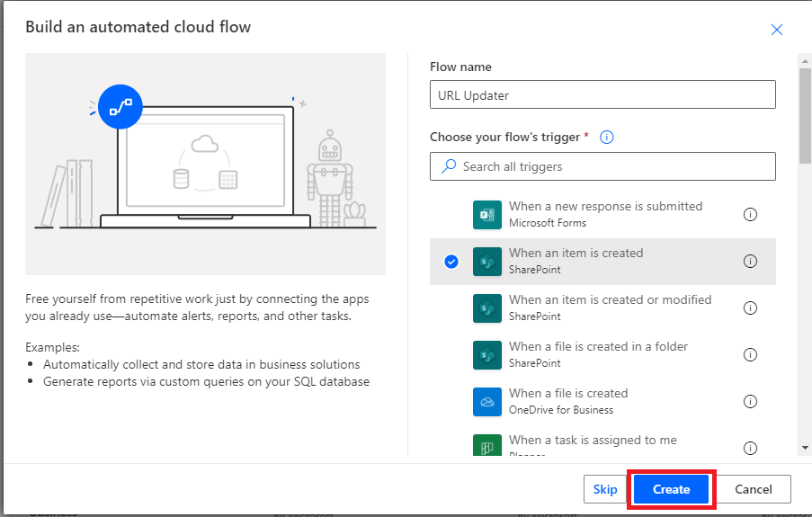Viewport: 812px width, 517px height.
Task: Click the Cancel button
Action: (x=754, y=489)
